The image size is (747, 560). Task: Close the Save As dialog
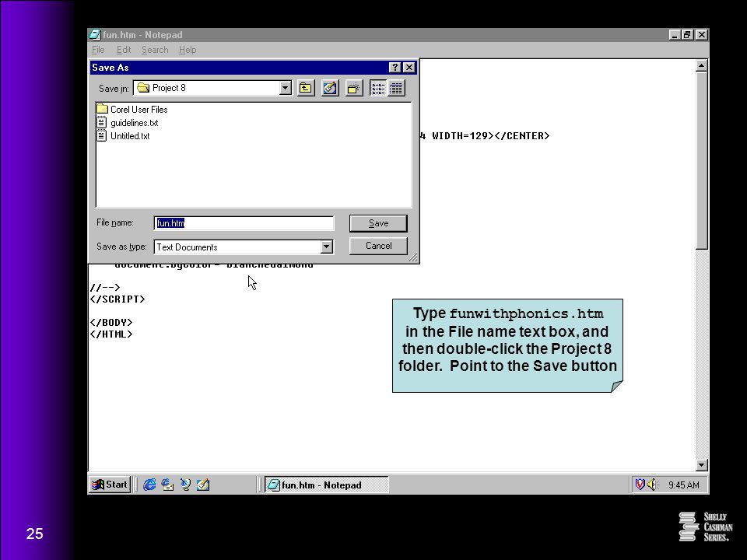409,68
